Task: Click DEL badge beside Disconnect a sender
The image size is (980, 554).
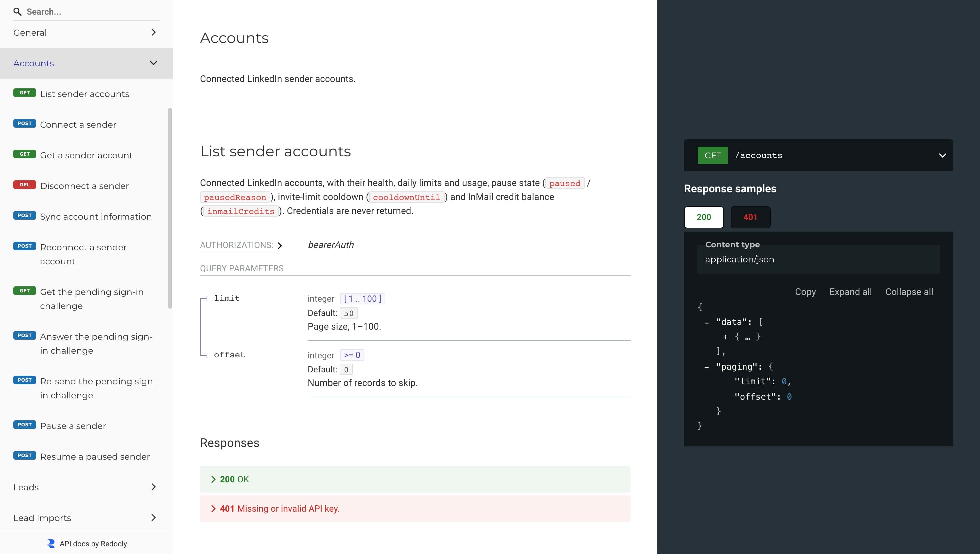Action: pos(25,185)
